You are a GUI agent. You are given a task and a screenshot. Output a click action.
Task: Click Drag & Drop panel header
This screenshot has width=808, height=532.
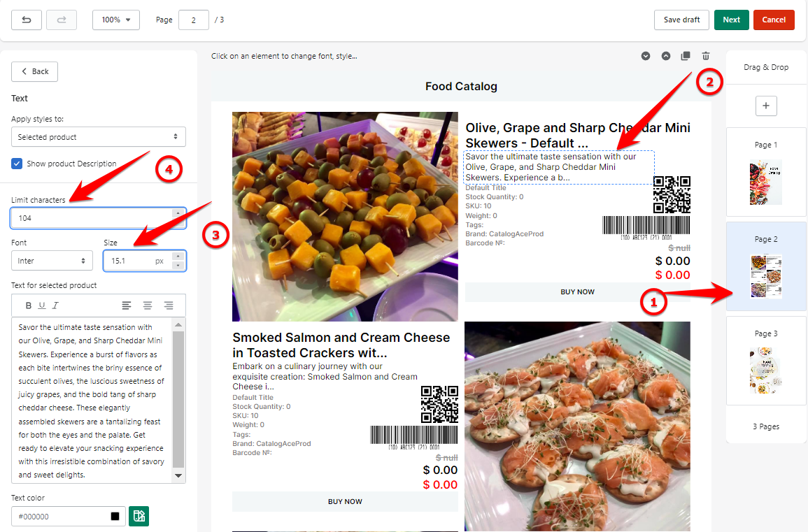(x=766, y=67)
